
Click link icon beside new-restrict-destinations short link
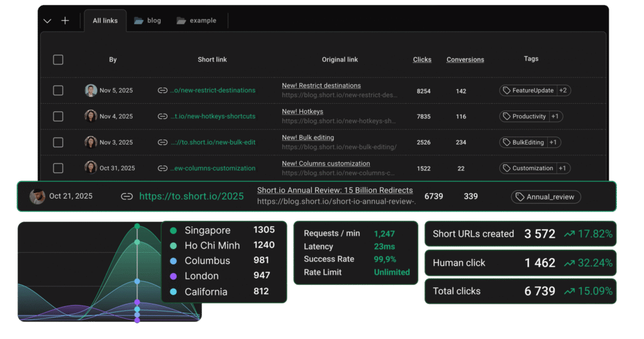(x=163, y=91)
